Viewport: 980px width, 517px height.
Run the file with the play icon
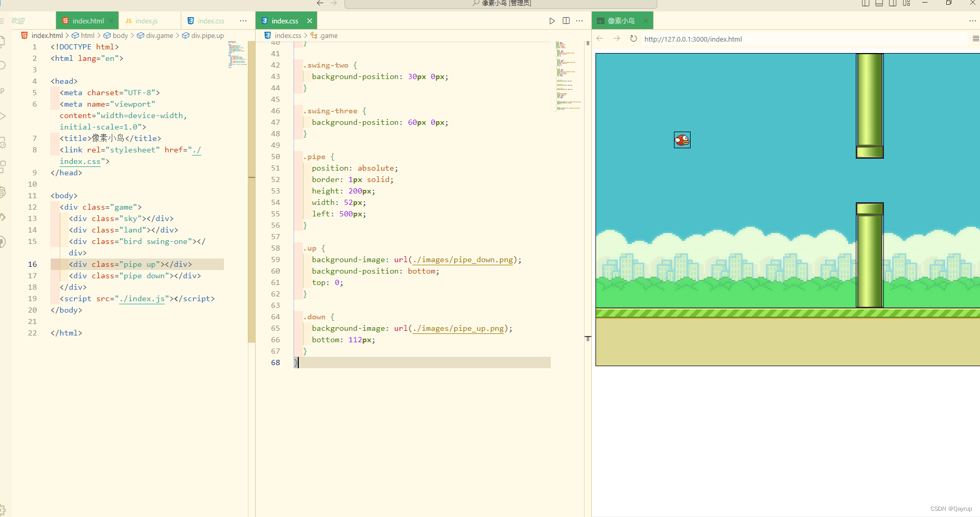[x=552, y=21]
